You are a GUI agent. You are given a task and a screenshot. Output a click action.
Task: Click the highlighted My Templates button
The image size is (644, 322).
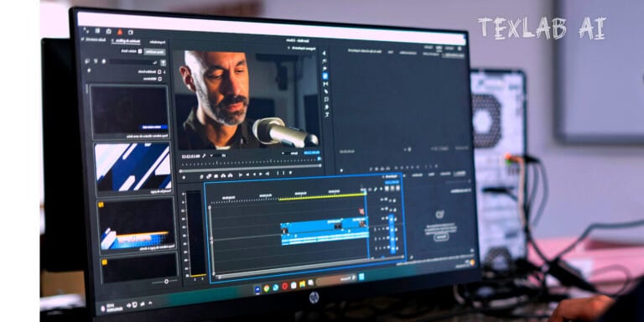pyautogui.click(x=155, y=52)
